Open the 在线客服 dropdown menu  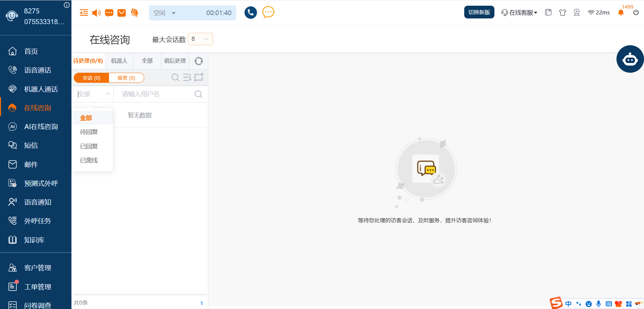[x=519, y=12]
